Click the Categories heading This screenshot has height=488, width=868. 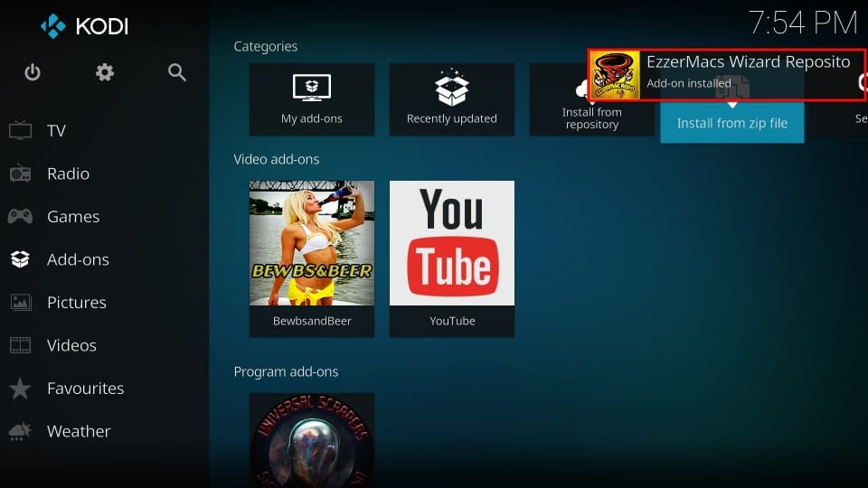[266, 46]
